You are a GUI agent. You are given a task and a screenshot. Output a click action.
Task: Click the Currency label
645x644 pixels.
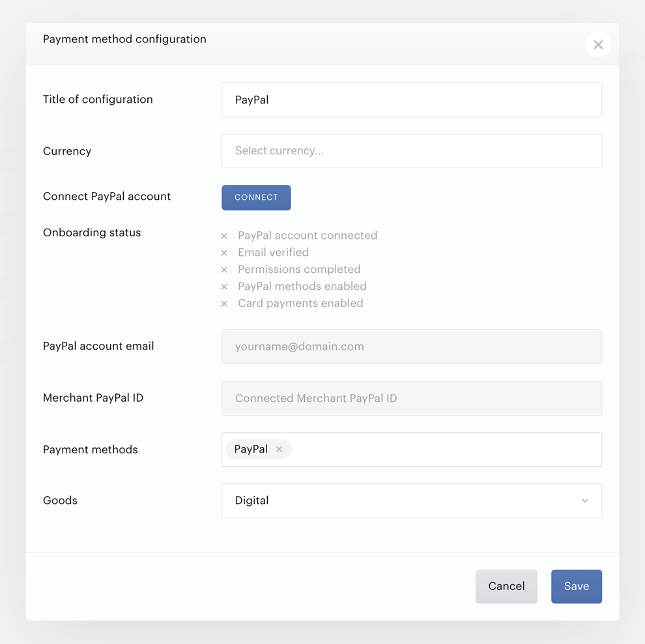67,151
